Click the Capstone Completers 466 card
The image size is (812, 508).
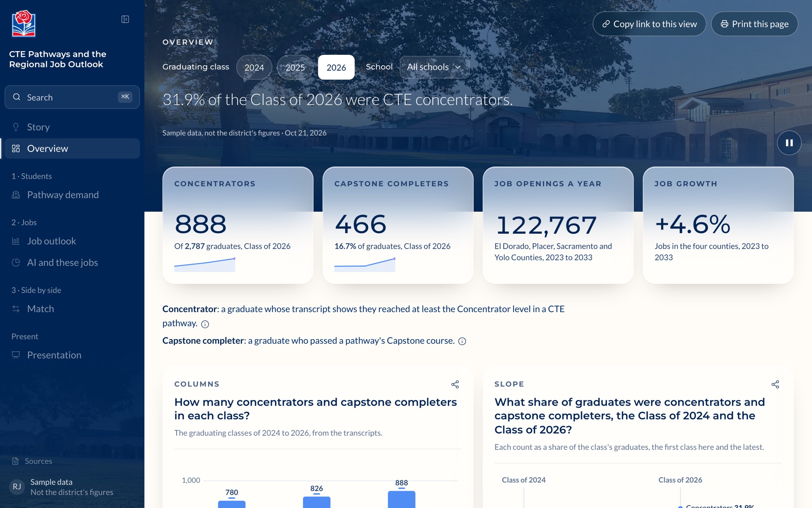398,225
